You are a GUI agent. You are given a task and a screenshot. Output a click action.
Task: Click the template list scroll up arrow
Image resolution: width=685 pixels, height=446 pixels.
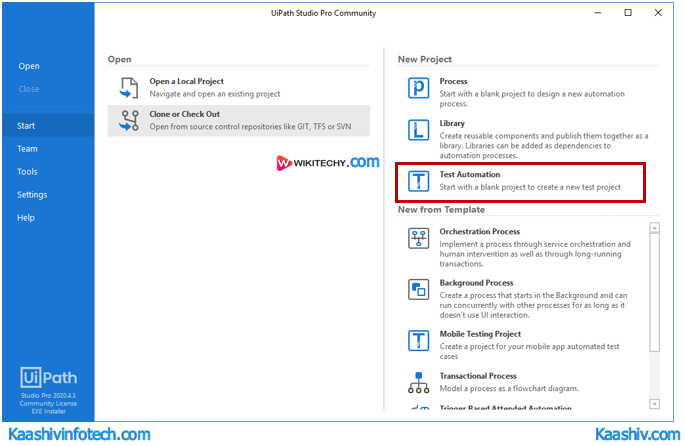pyautogui.click(x=655, y=228)
